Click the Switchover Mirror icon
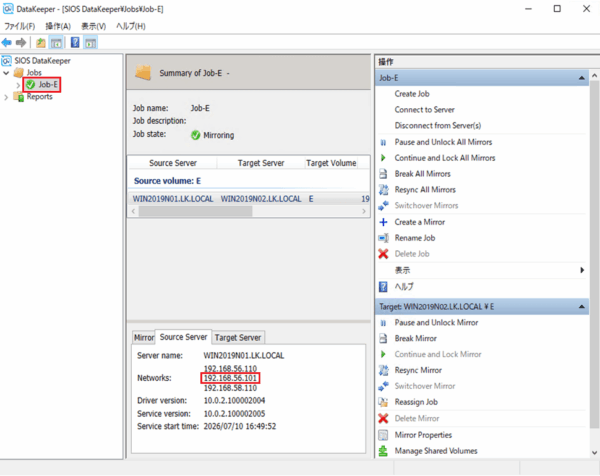 coord(383,386)
